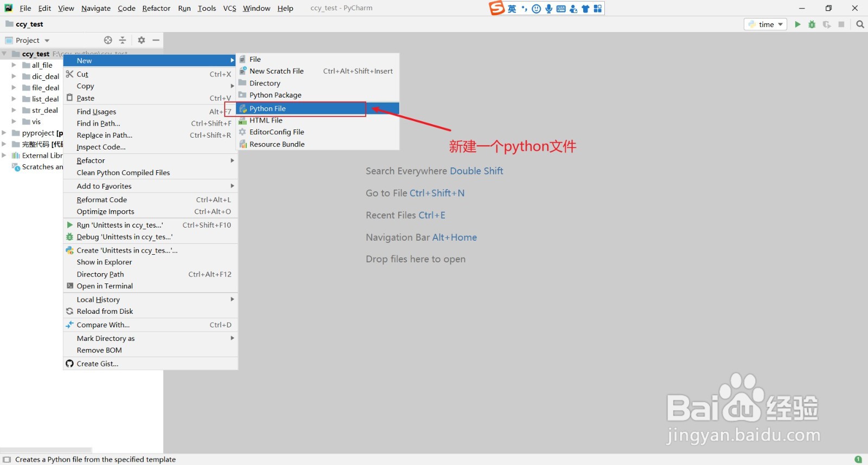
Task: Choose Directory in New submenu
Action: pyautogui.click(x=318, y=83)
